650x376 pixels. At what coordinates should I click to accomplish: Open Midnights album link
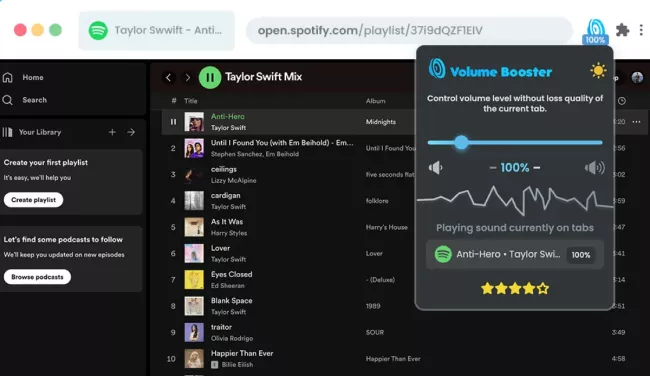point(381,122)
